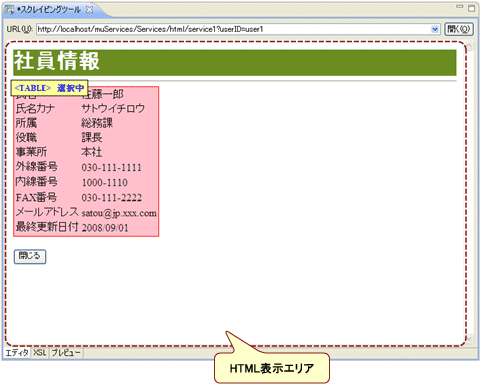Screen dimensions: 480x384
Task: Select the 030-111-2222 value cell
Action: pyautogui.click(x=112, y=198)
